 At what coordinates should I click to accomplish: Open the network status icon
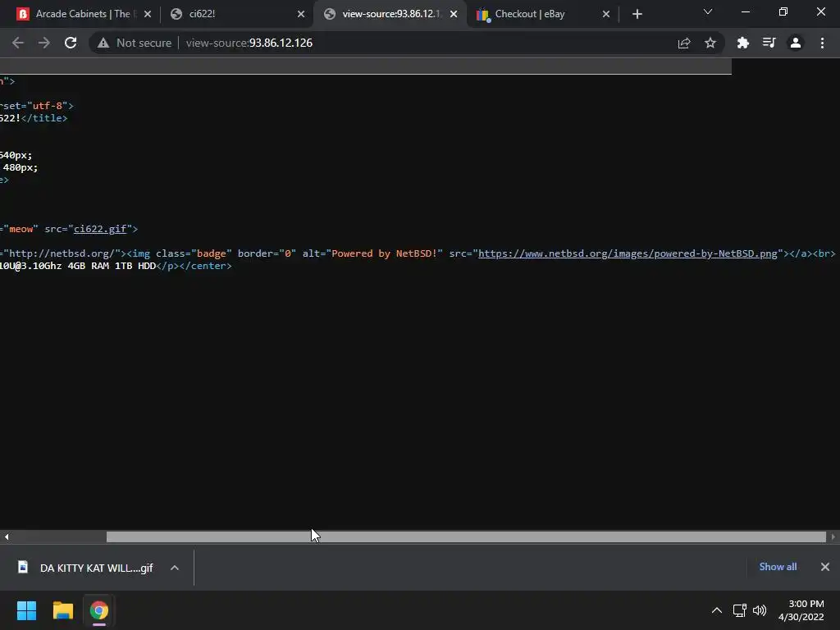pos(740,610)
